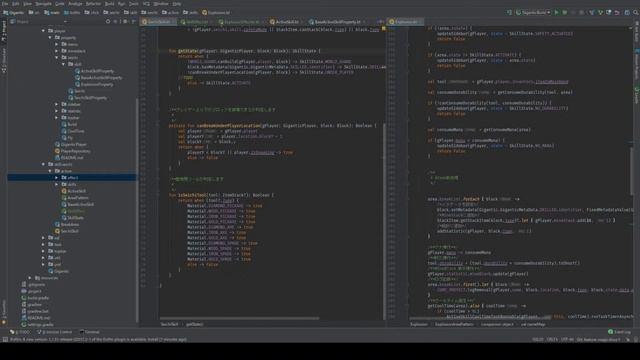640x360 pixels.
Task: Click the companion object breadcrumb
Action: [497, 324]
